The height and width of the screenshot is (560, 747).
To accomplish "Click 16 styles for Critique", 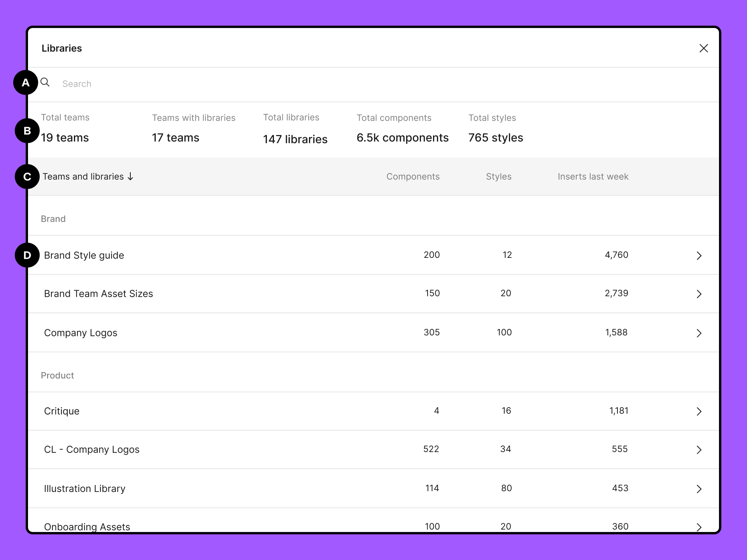I will tap(506, 411).
